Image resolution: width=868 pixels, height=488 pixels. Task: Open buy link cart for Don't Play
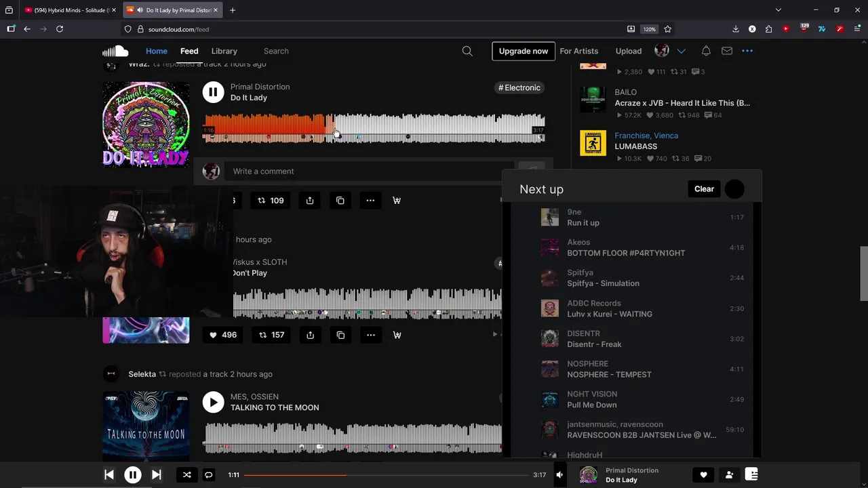pos(397,335)
